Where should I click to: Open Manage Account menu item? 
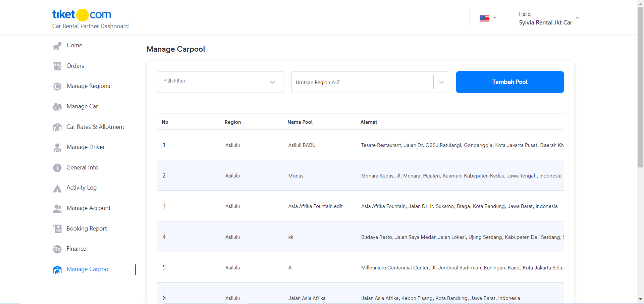pos(88,208)
